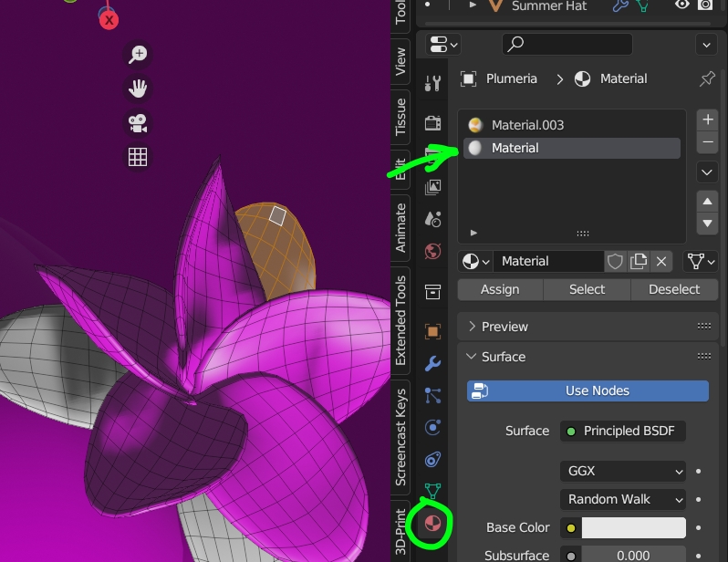Viewport: 728px width, 562px height.
Task: Open the Tool sidebar tab
Action: [400, 12]
